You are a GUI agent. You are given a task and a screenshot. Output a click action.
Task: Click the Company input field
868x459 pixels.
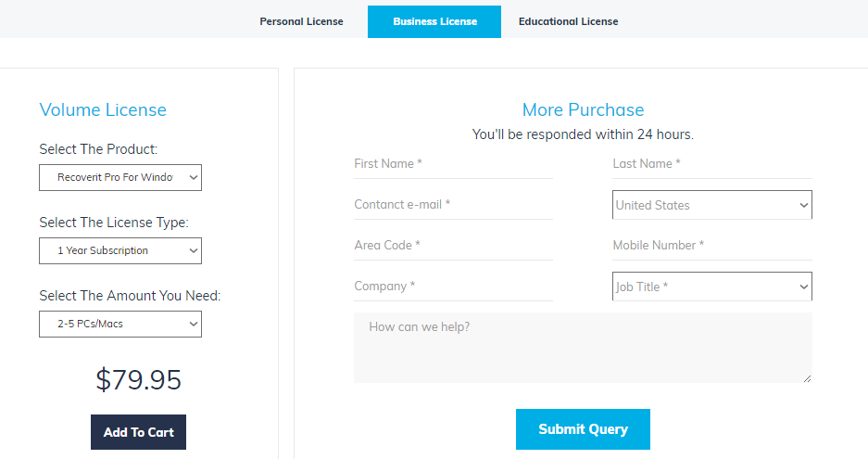click(x=453, y=287)
